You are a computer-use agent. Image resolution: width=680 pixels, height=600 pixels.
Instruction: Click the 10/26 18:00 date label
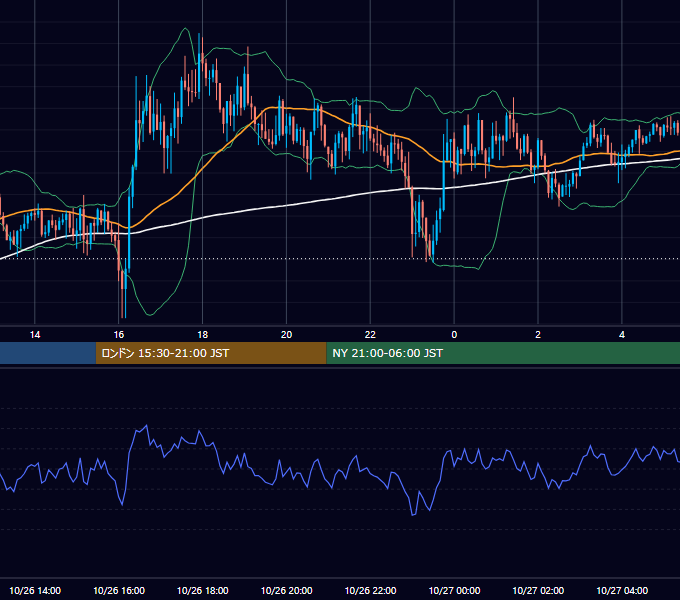[203, 590]
